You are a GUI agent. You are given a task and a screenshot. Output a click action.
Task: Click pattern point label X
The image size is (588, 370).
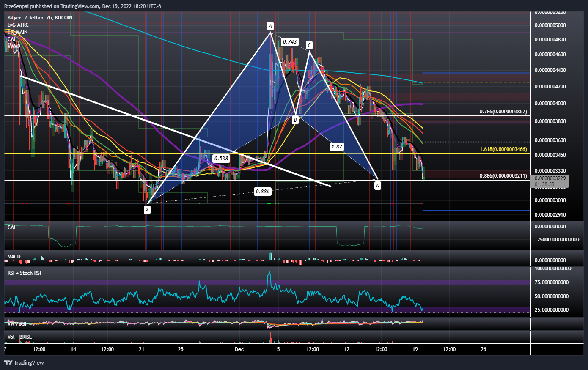147,209
